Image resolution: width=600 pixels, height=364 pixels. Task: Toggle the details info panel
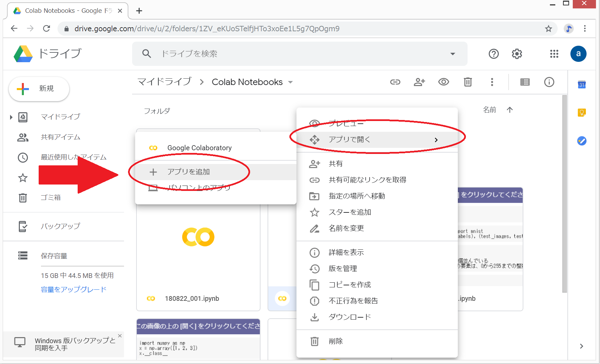click(x=549, y=82)
